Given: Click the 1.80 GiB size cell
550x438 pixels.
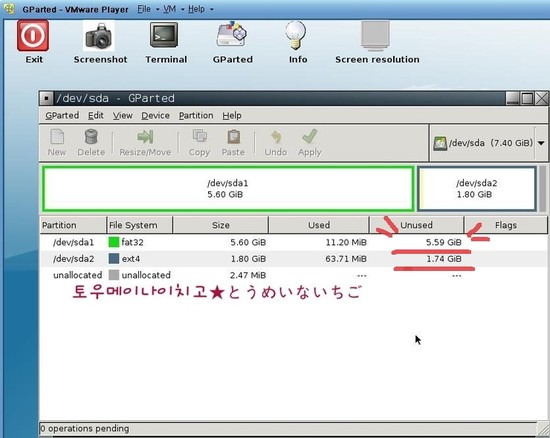Looking at the screenshot, I should (248, 259).
